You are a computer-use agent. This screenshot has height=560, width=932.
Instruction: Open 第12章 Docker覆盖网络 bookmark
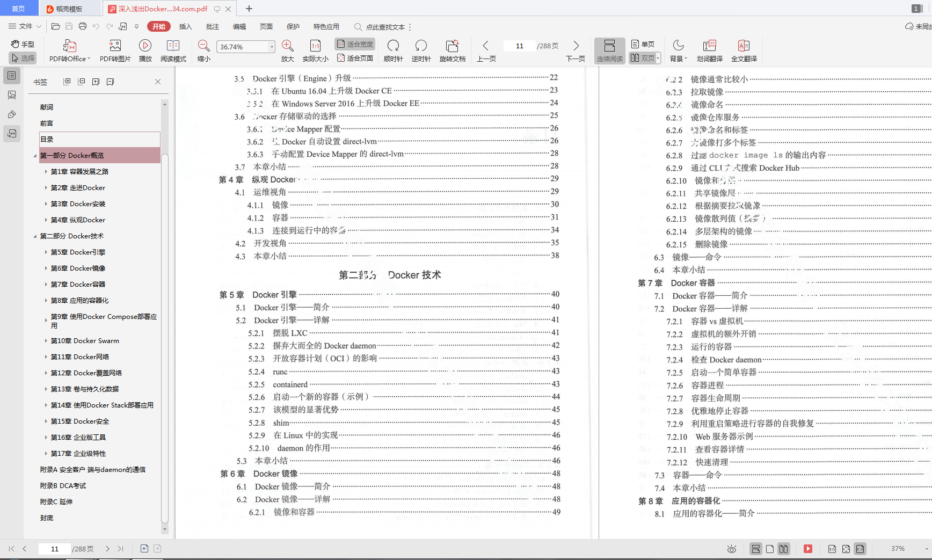[86, 373]
